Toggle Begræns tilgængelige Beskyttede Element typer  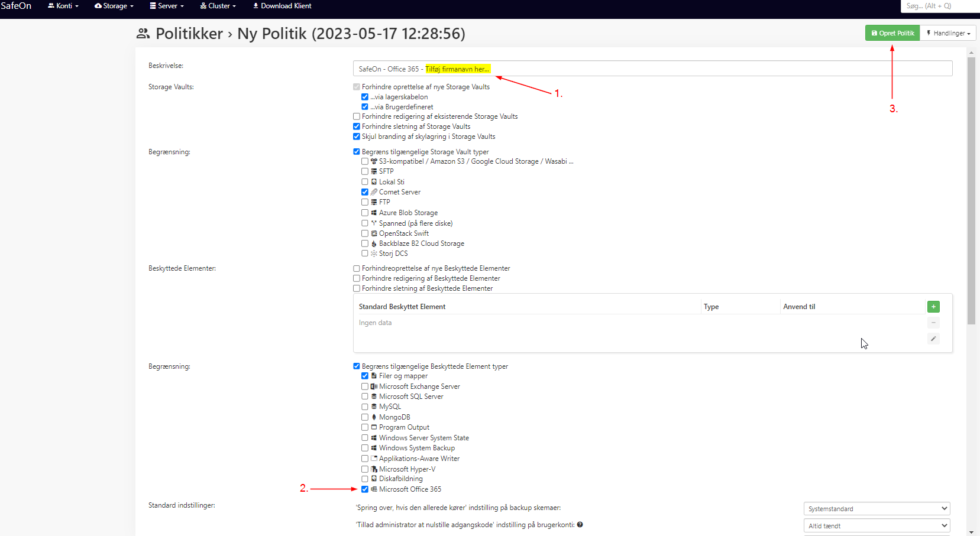pyautogui.click(x=357, y=366)
